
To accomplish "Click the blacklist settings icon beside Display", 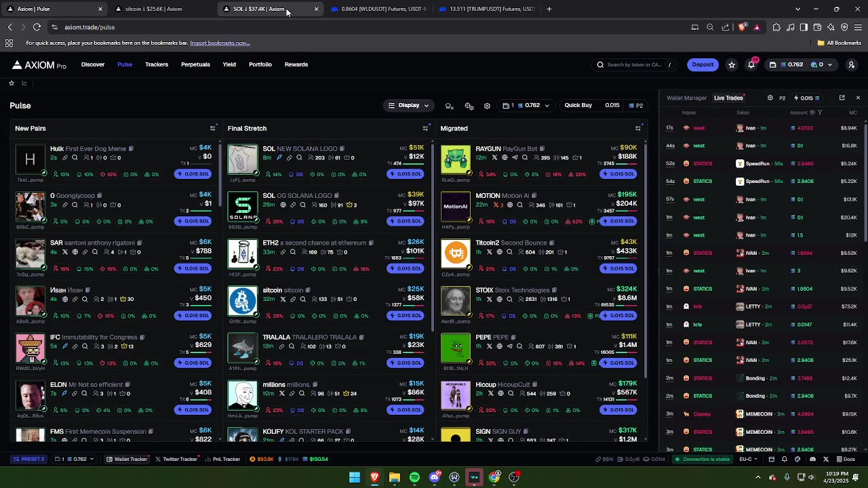I will 469,106.
